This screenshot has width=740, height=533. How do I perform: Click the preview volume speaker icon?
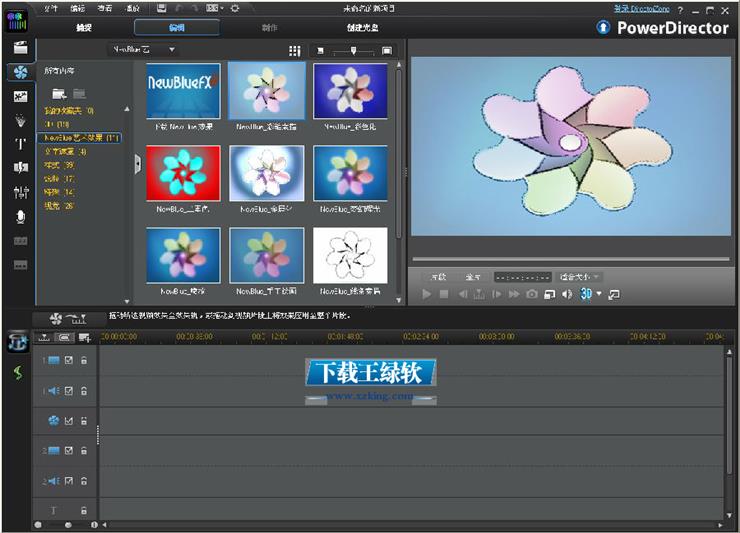point(567,294)
